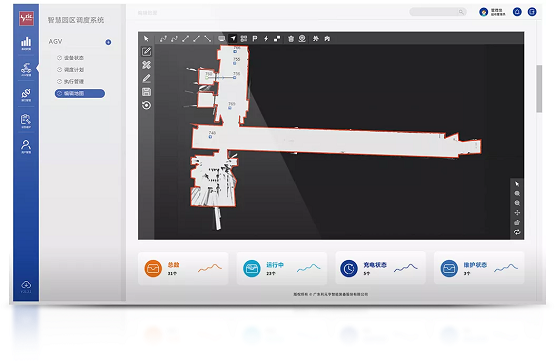This screenshot has width=555, height=362.
Task: Select the pencil draw tool on left panel
Action: (147, 78)
